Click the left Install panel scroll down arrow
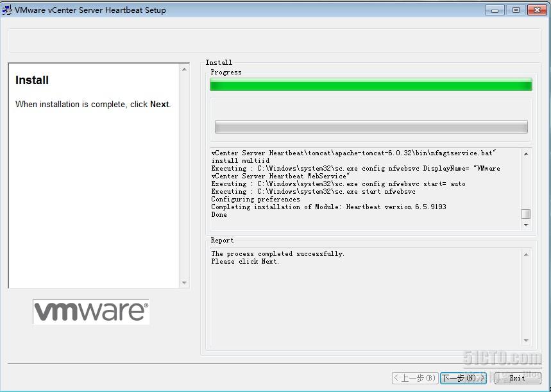This screenshot has height=392, width=551. pyautogui.click(x=184, y=283)
